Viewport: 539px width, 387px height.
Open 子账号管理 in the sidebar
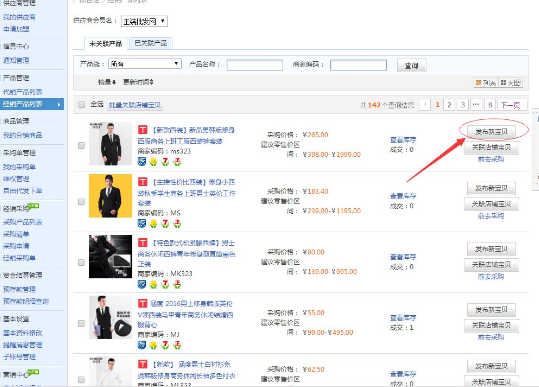19,357
